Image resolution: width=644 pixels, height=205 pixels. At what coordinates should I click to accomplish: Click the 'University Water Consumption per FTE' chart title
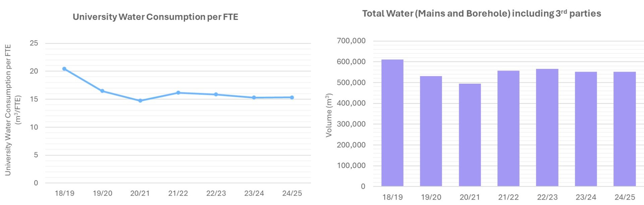pyautogui.click(x=155, y=17)
